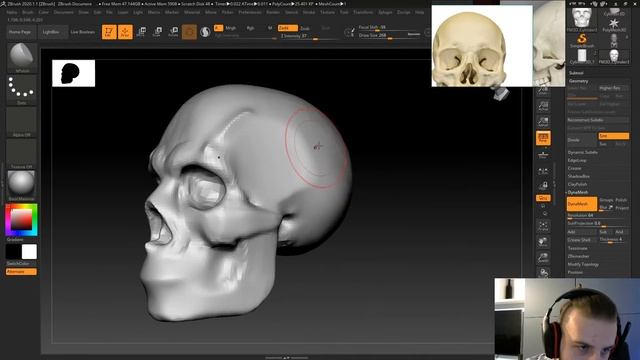Enable Zsub sculpt mode
The width and height of the screenshot is (640, 360).
[x=305, y=28]
